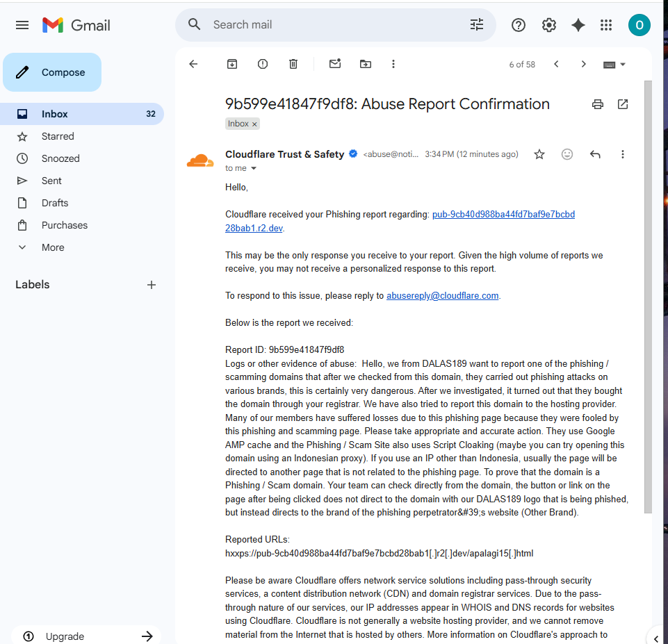Open the Google apps grid
Screen dimensions: 668x644
point(606,25)
